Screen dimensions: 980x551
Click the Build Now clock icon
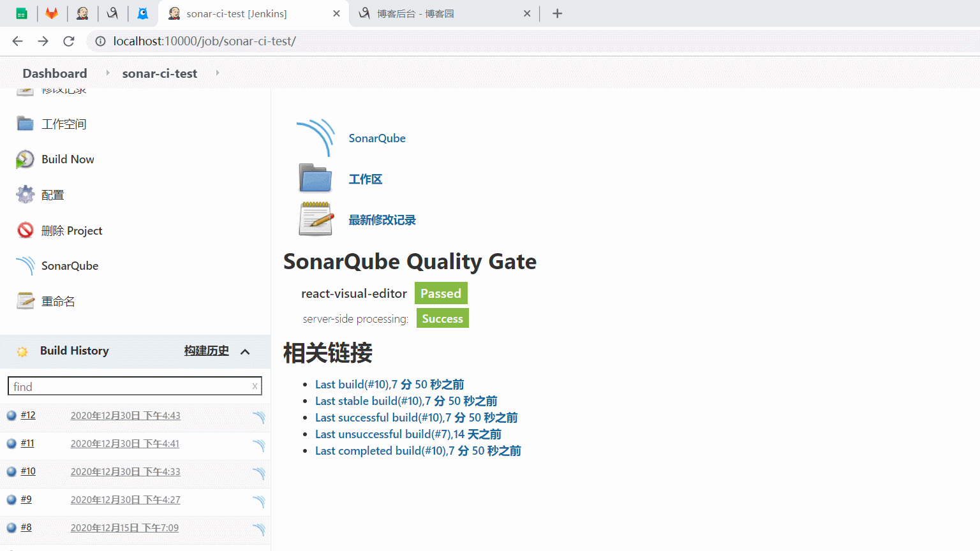[x=25, y=159]
